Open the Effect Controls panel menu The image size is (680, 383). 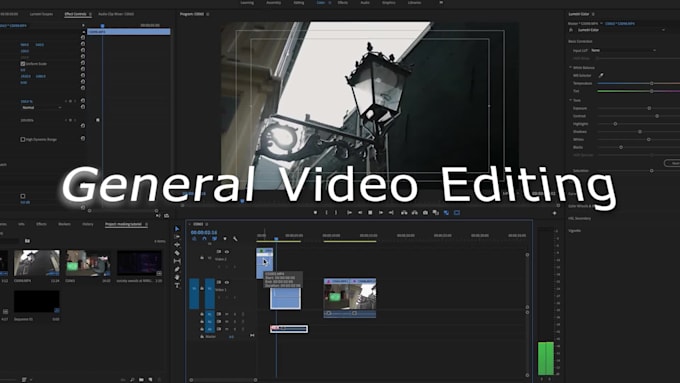pyautogui.click(x=90, y=14)
